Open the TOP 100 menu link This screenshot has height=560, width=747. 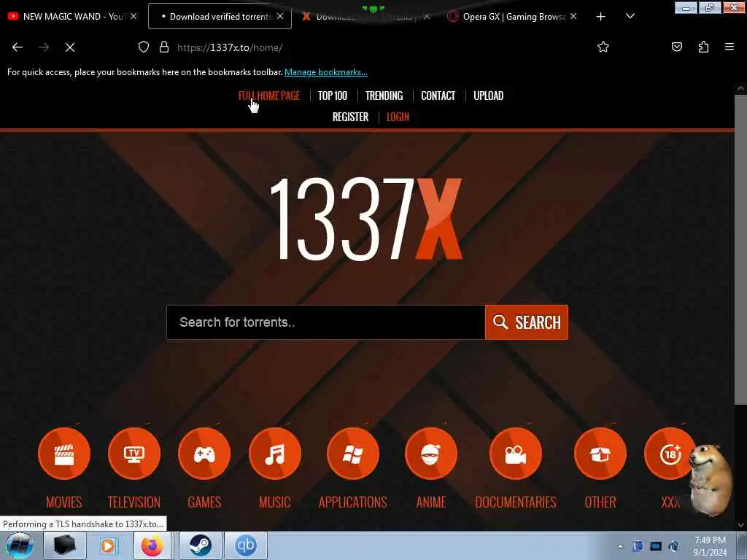point(333,96)
